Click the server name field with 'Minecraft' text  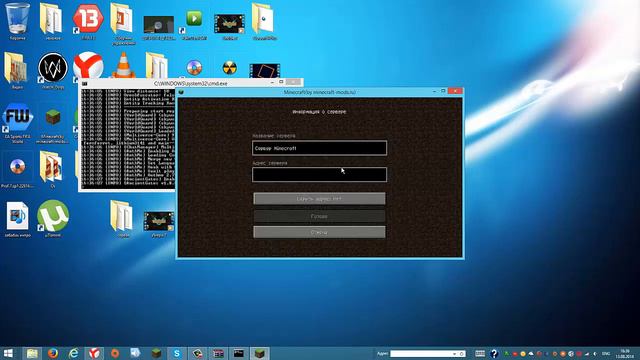(x=319, y=148)
